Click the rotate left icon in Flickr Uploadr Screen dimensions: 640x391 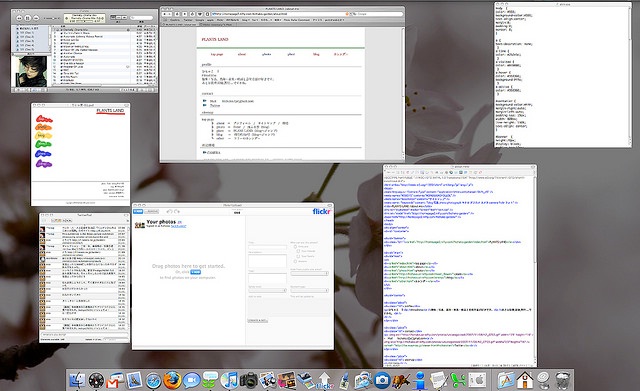click(x=169, y=211)
